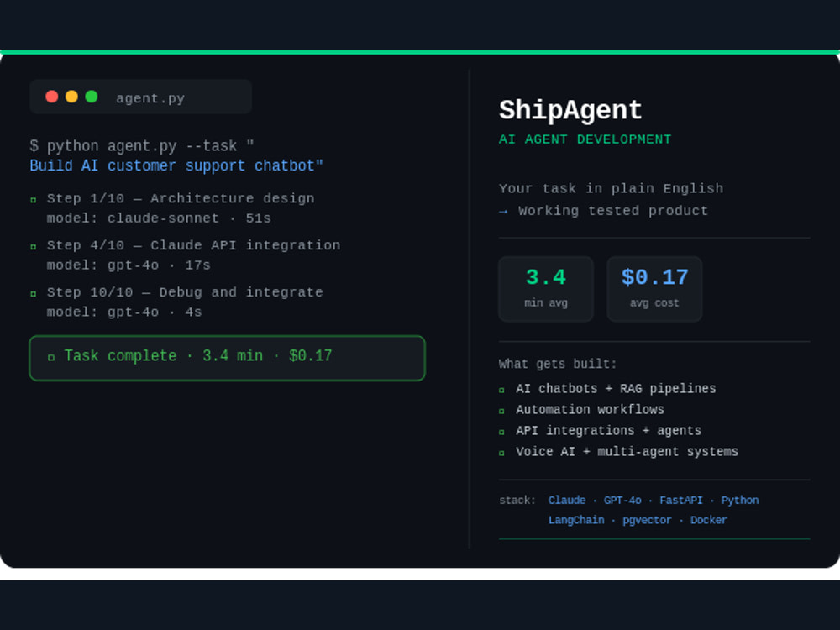This screenshot has height=630, width=840.
Task: Click 'Working tested product' line
Action: (x=613, y=211)
